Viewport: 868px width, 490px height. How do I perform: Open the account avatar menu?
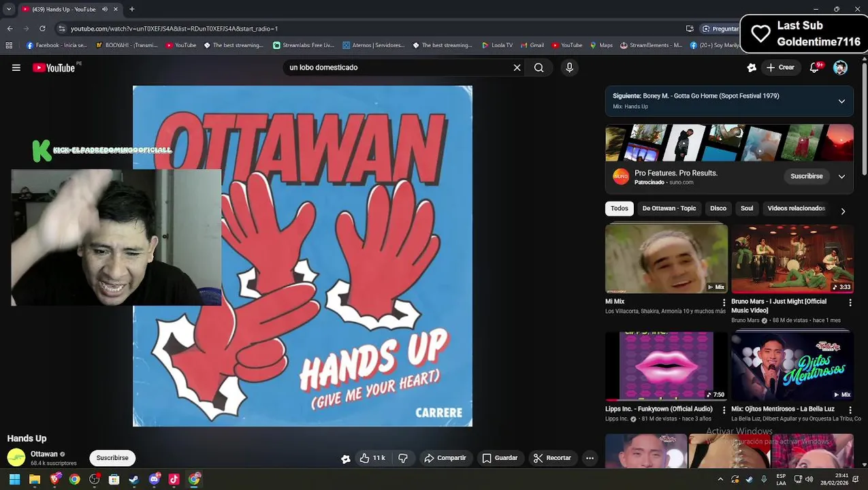(840, 67)
